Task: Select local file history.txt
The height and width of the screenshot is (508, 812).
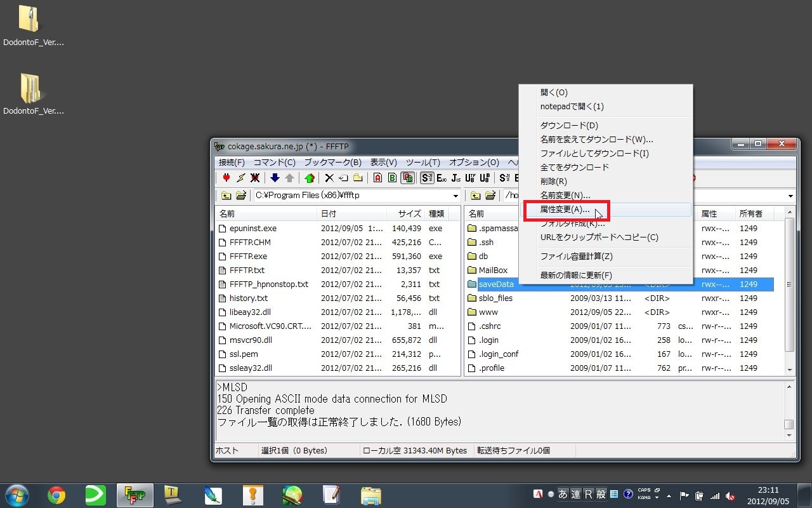Action: [248, 298]
